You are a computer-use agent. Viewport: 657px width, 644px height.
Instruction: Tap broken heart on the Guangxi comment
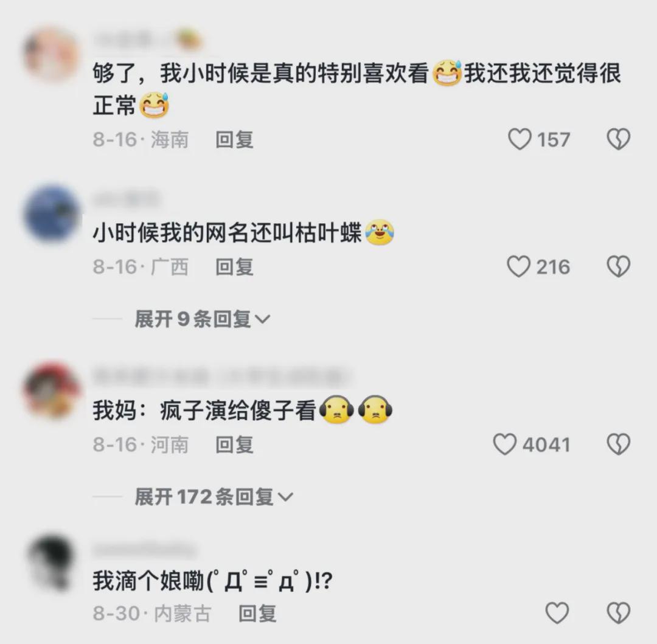coord(619,267)
